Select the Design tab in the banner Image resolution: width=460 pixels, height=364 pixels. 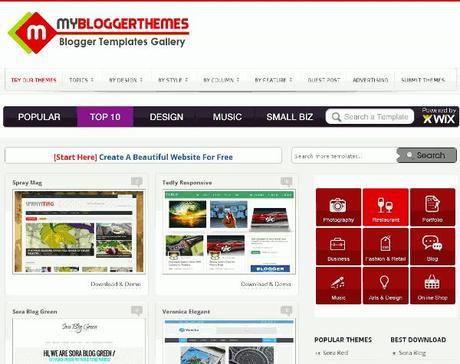pyautogui.click(x=166, y=117)
